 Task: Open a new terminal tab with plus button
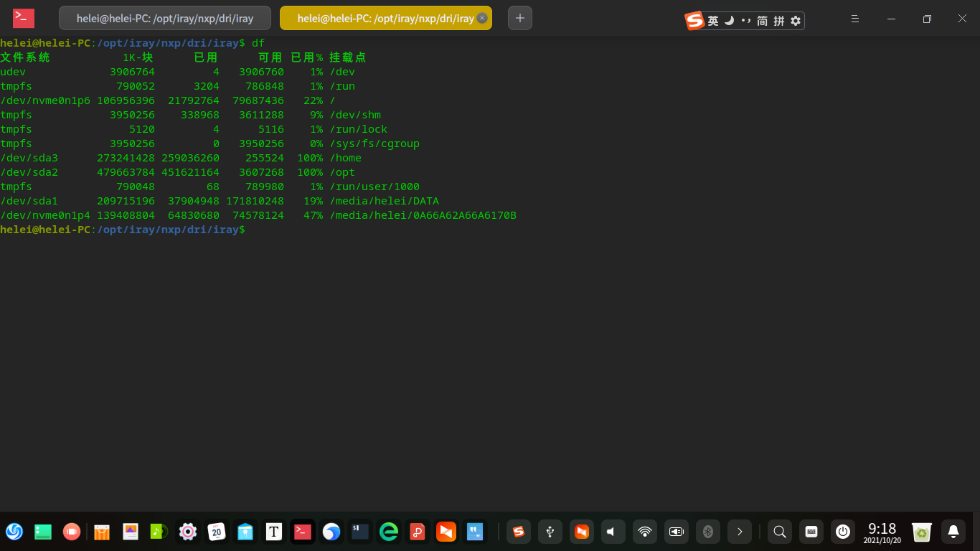(520, 18)
